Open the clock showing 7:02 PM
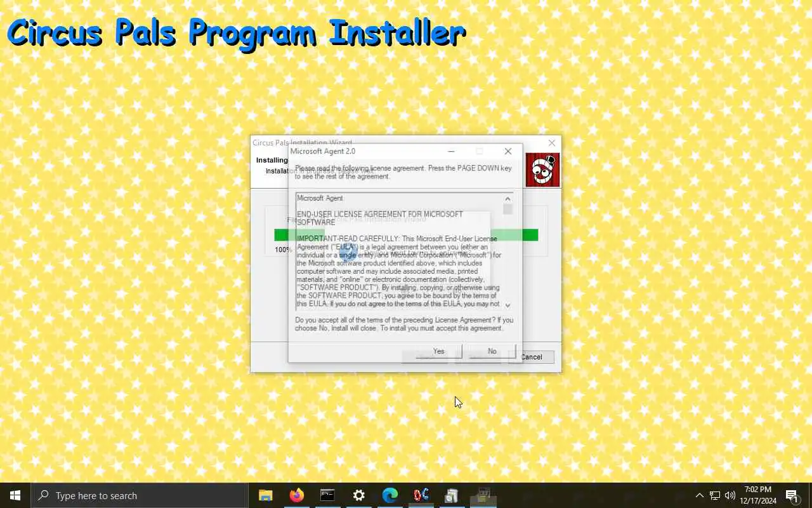This screenshot has height=508, width=812. coord(758,495)
